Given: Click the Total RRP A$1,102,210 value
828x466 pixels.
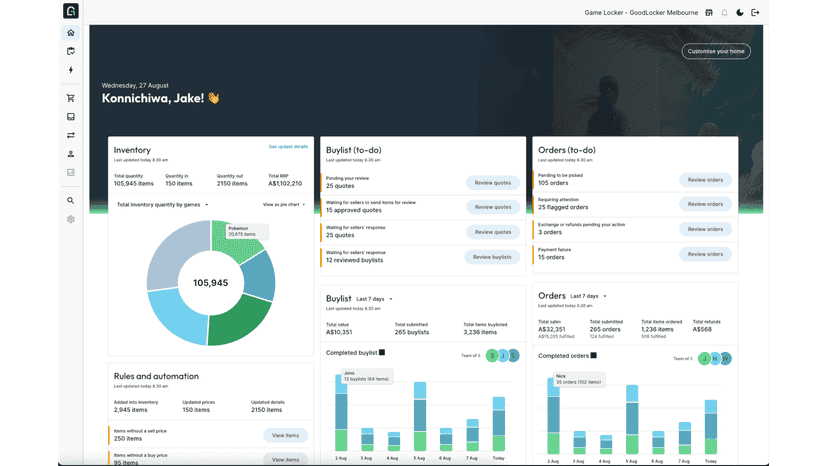Looking at the screenshot, I should tap(285, 184).
